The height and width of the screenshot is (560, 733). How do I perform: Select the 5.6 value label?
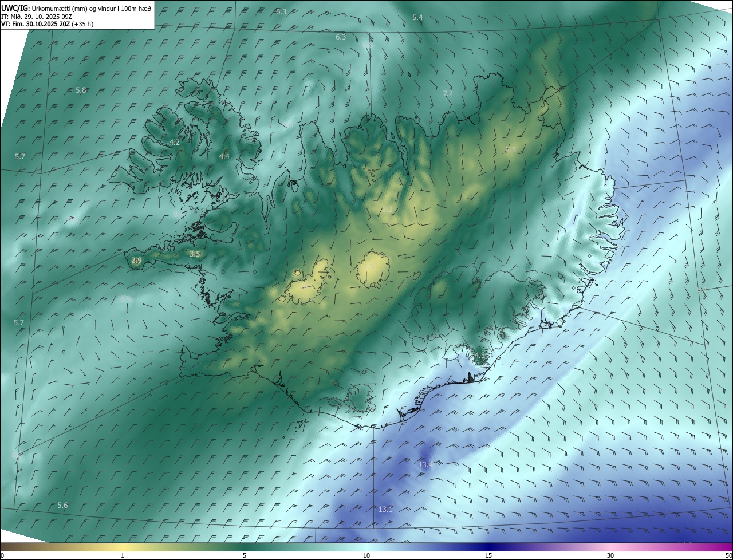pos(62,505)
